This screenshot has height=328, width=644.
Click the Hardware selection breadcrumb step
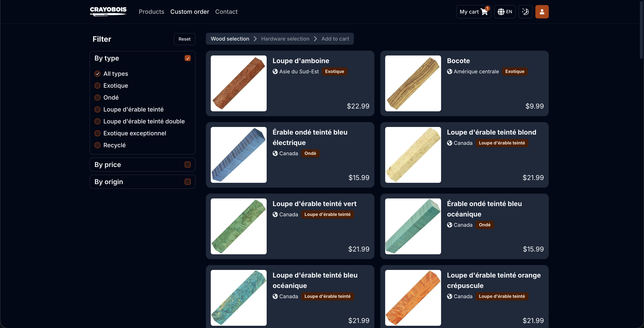point(285,39)
